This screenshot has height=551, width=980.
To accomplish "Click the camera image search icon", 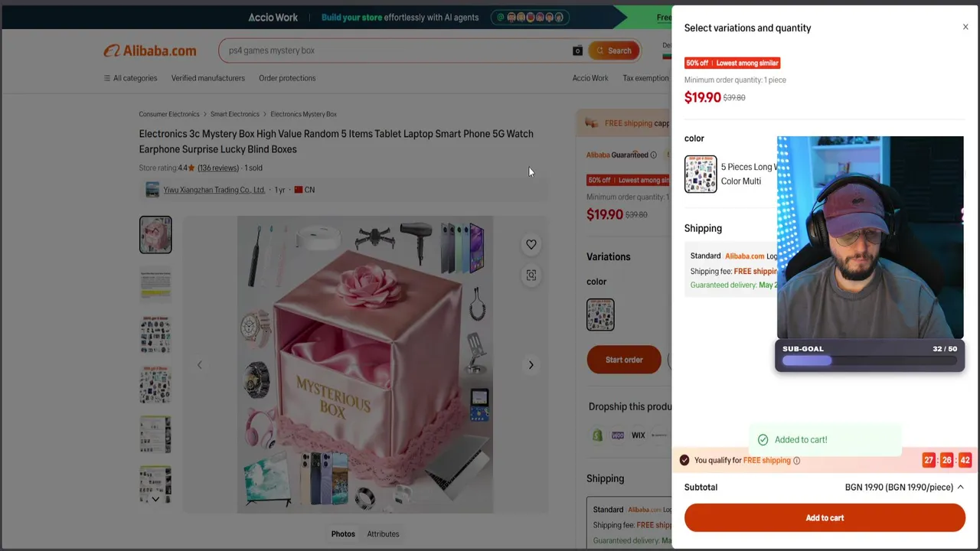I will 577,51.
